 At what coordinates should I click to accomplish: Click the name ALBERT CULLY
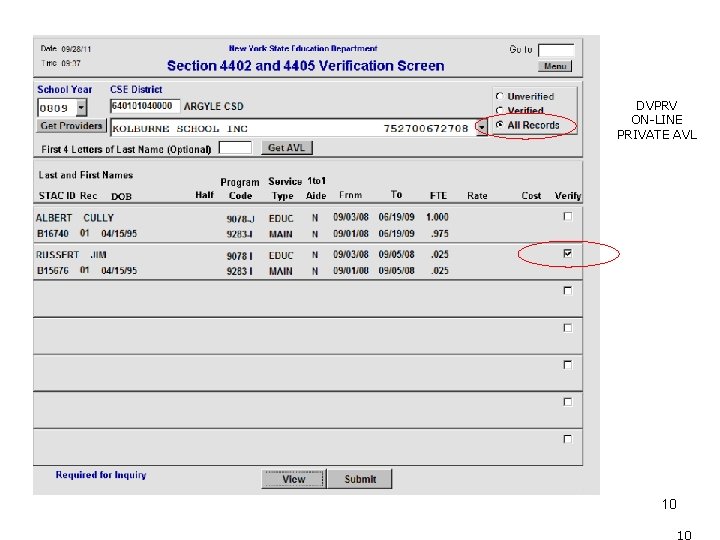pyautogui.click(x=75, y=218)
